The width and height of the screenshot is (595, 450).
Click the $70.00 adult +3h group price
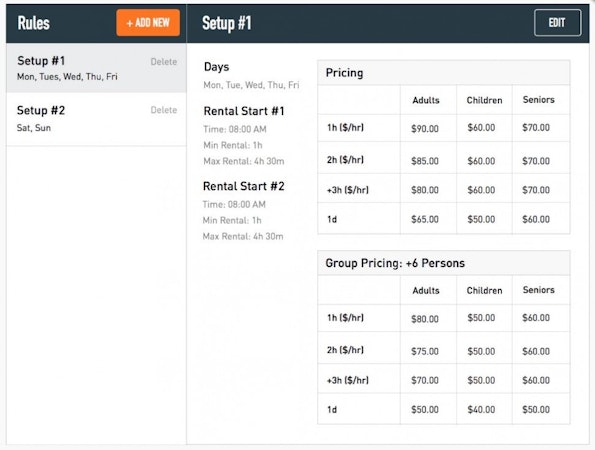[425, 380]
